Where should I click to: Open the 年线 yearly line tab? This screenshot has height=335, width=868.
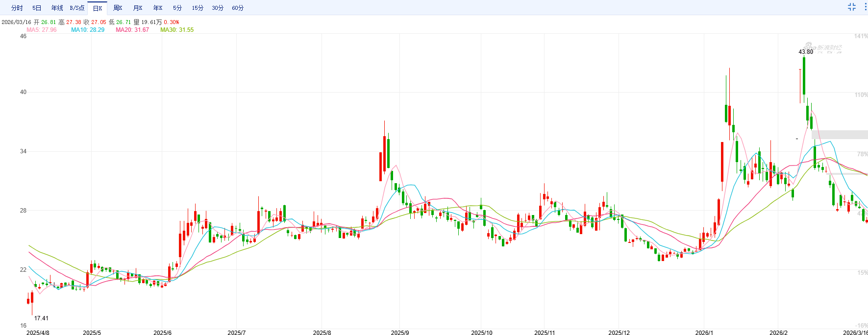click(x=57, y=8)
